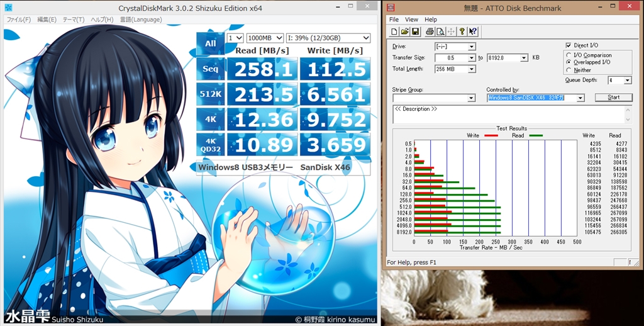This screenshot has height=326, width=644.
Task: Click the All button in CrystalDiskMark
Action: click(x=210, y=43)
